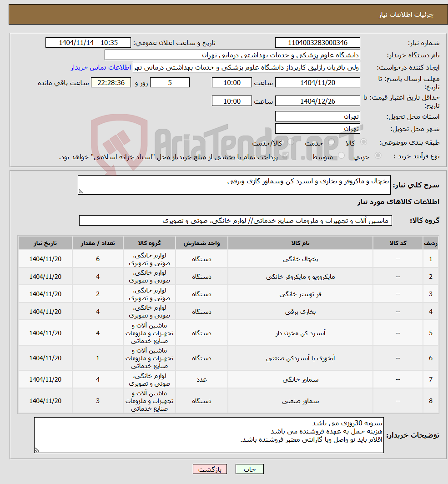The height and width of the screenshot is (484, 448).
Task: Click the فر توستر خانگی item
Action: [300, 294]
